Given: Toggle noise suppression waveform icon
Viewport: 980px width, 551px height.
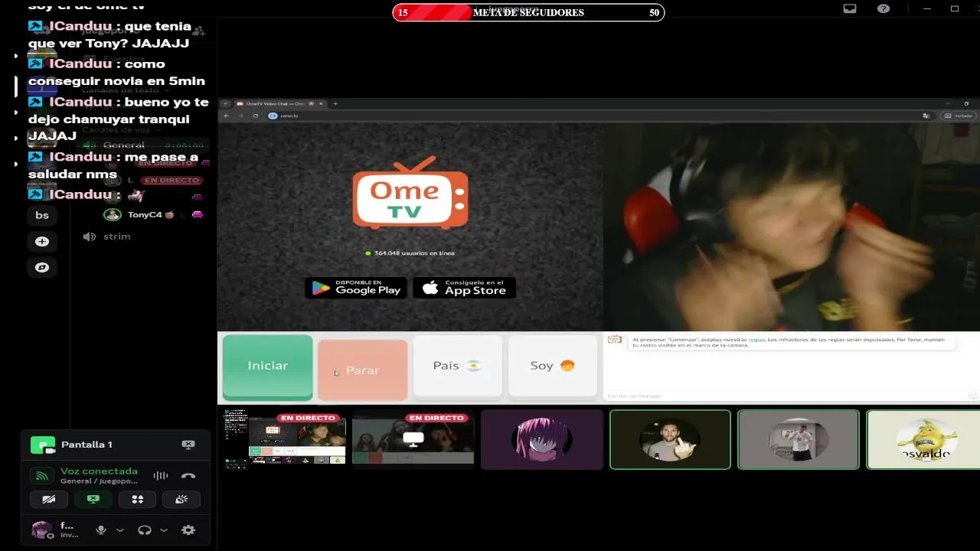Looking at the screenshot, I should coord(160,475).
